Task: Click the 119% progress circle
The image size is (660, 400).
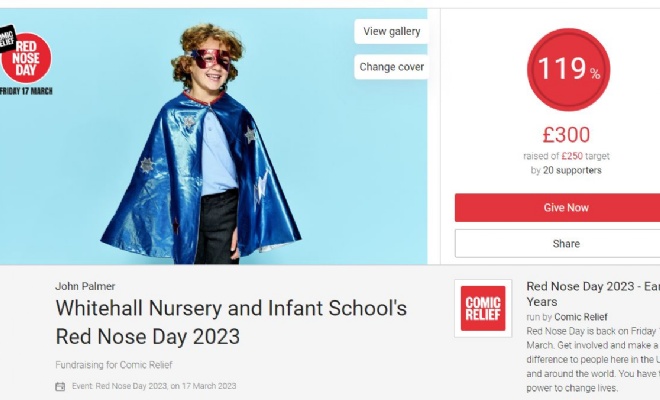Action: [x=568, y=69]
